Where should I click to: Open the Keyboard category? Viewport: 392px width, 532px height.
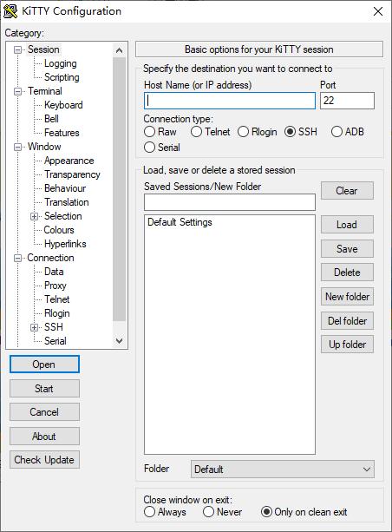pos(63,105)
